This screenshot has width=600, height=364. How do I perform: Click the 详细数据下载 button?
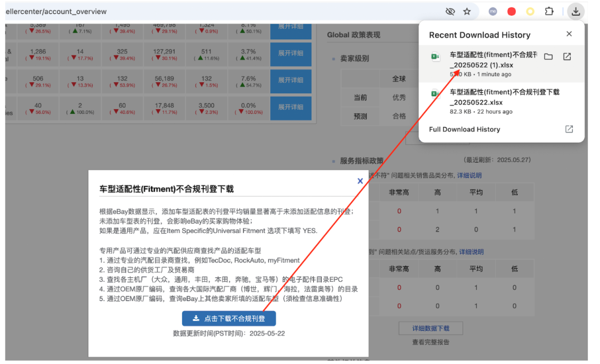pos(430,328)
